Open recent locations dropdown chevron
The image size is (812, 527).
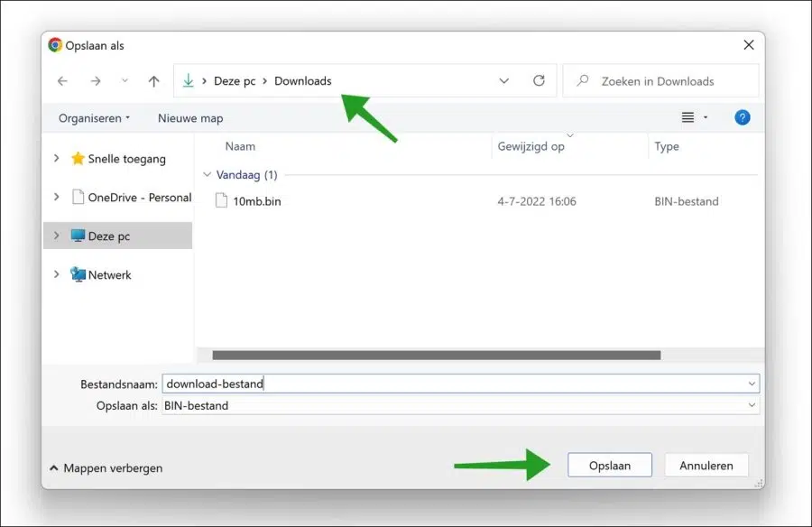(x=125, y=81)
